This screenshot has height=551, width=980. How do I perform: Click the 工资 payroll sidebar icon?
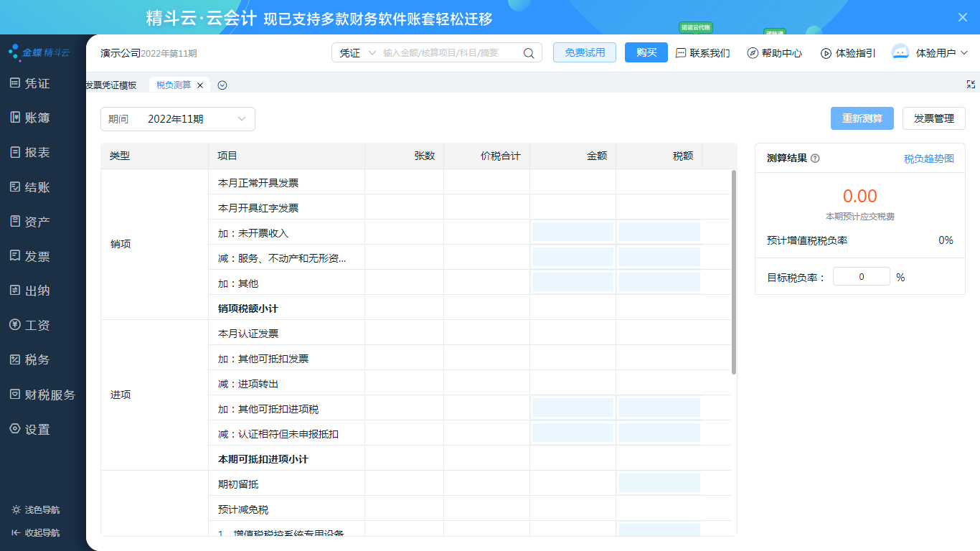[15, 325]
